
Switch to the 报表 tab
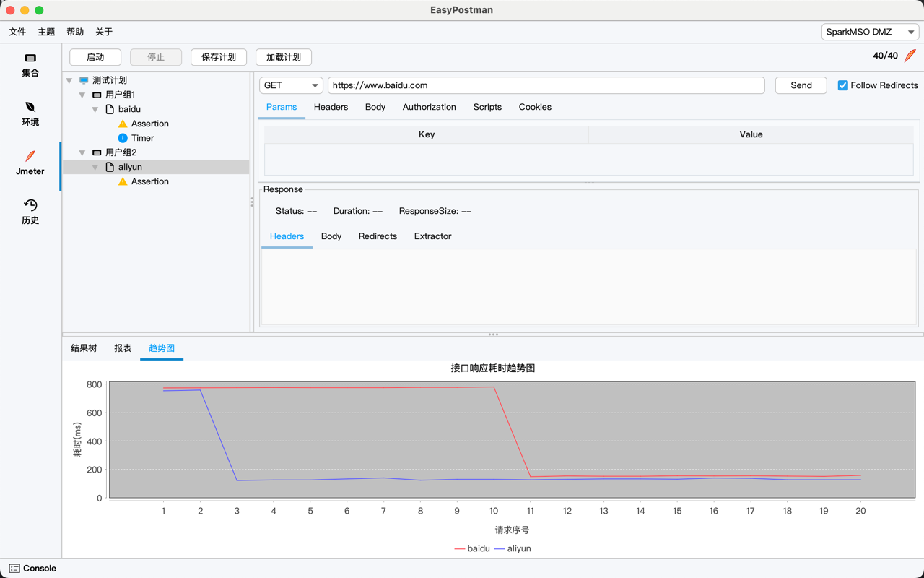coord(123,348)
